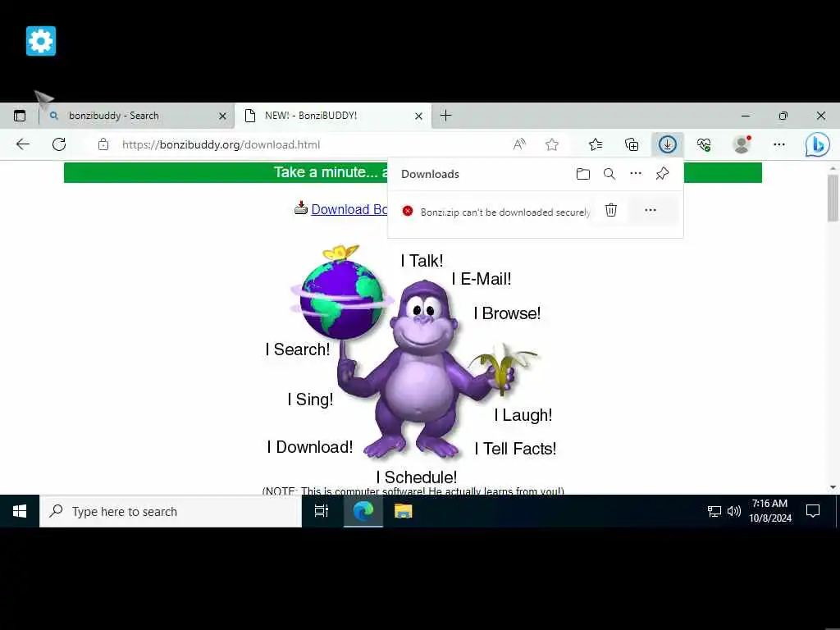The image size is (840, 630).
Task: Click the address bar URL field
Action: [300, 144]
